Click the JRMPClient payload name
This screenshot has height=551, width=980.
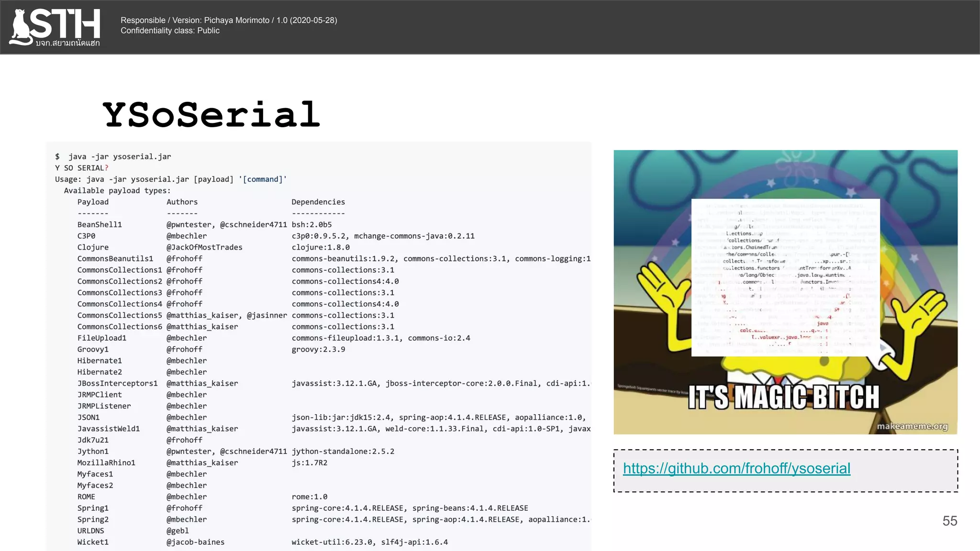click(100, 395)
